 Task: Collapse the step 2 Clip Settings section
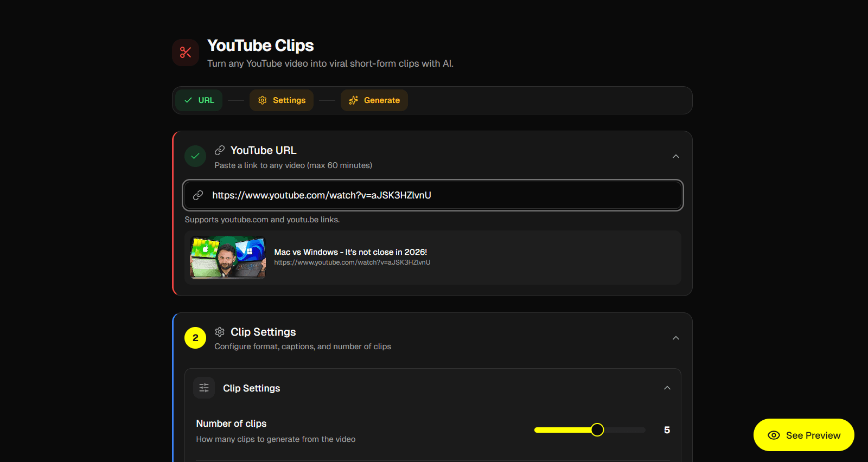(x=676, y=338)
